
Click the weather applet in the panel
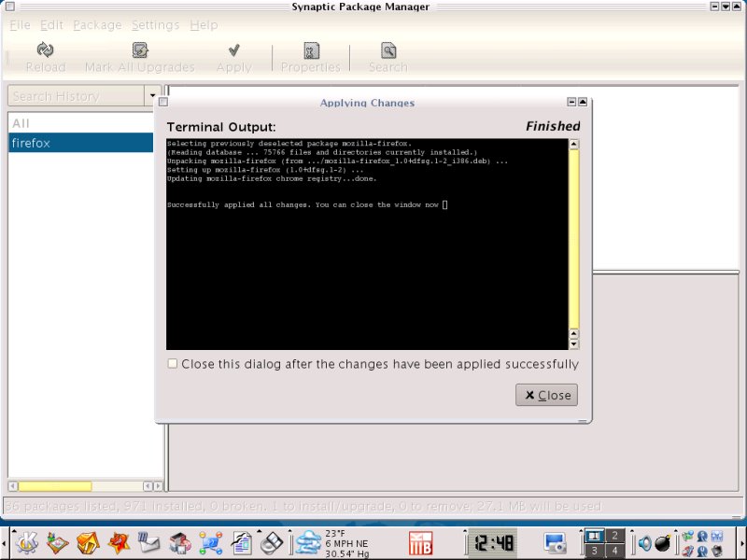coord(308,542)
